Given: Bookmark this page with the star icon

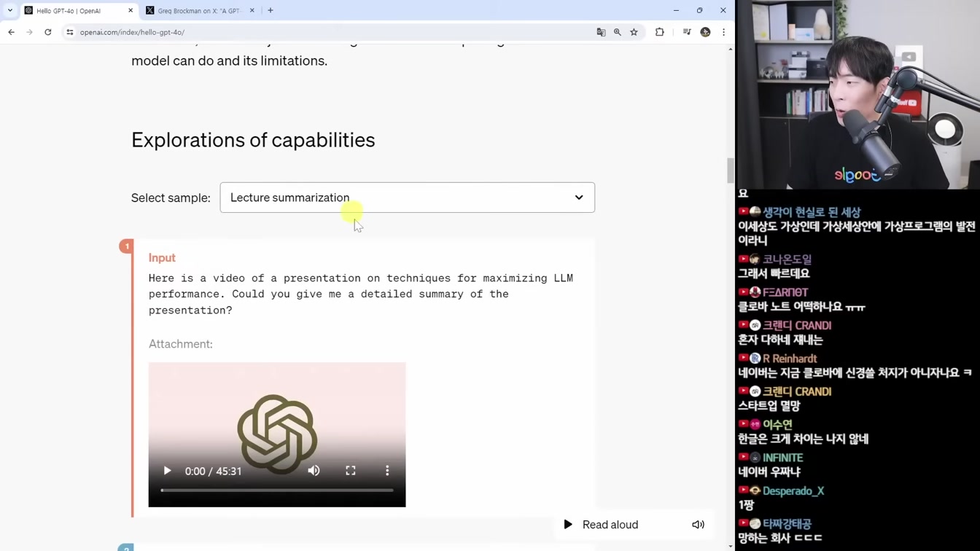Looking at the screenshot, I should 634,32.
